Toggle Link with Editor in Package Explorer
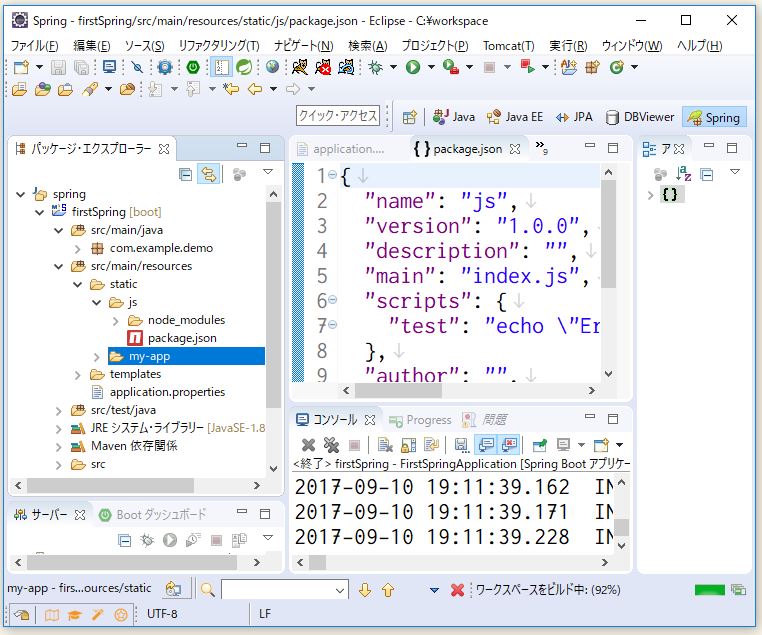The width and height of the screenshot is (762, 635). tap(209, 174)
